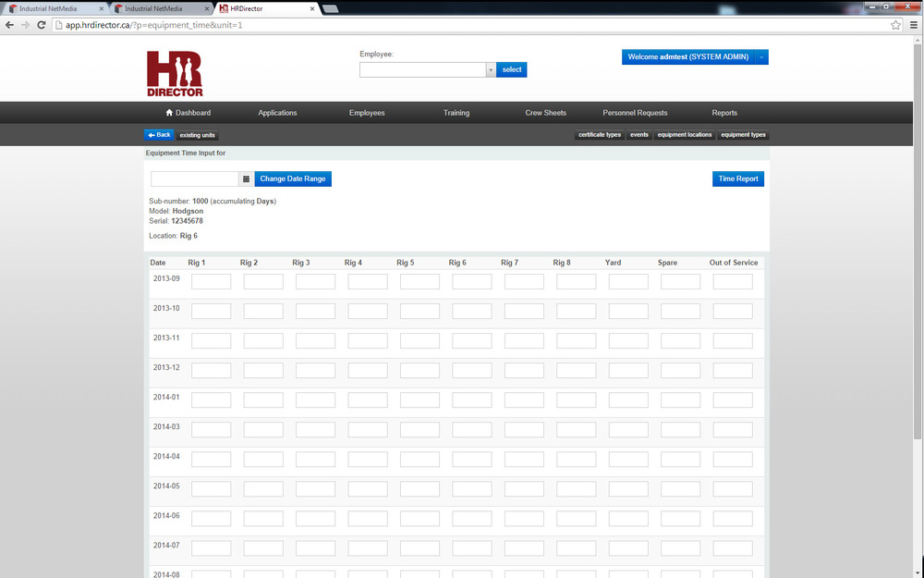Click the Serial 12345678 text
The height and width of the screenshot is (578, 924).
(176, 221)
